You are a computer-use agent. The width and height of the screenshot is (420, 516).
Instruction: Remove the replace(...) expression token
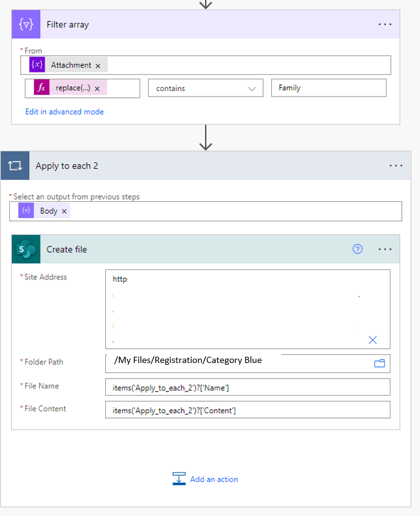pos(97,89)
